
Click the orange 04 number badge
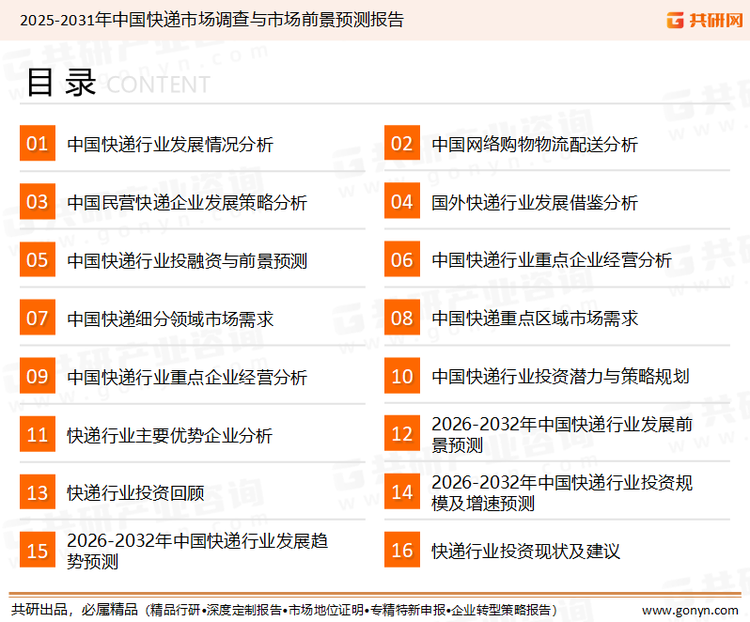[402, 201]
